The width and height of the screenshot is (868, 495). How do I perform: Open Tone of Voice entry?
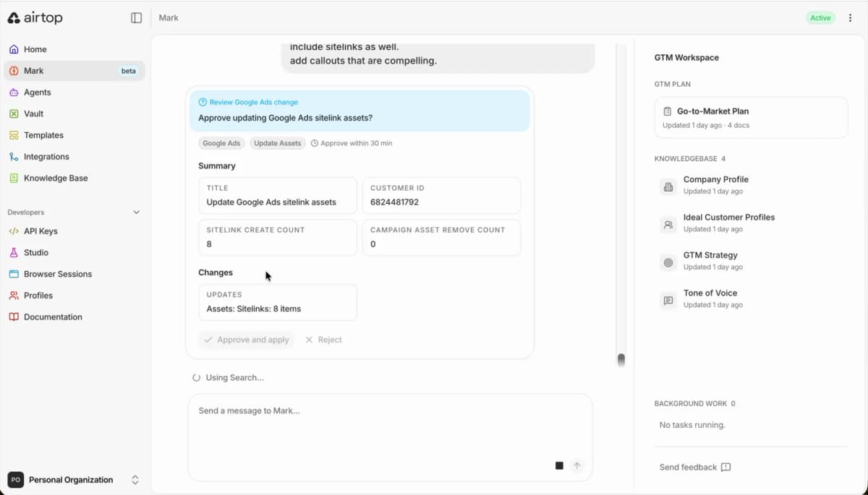click(x=751, y=298)
